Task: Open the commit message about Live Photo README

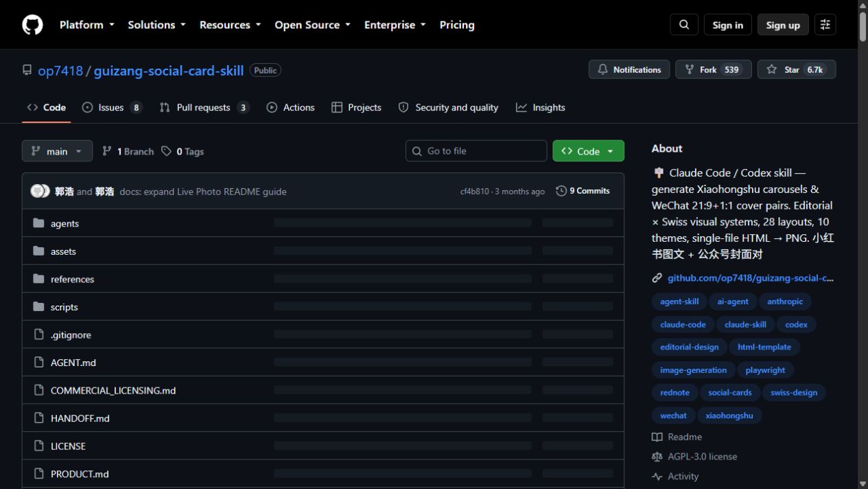Action: [x=203, y=192]
